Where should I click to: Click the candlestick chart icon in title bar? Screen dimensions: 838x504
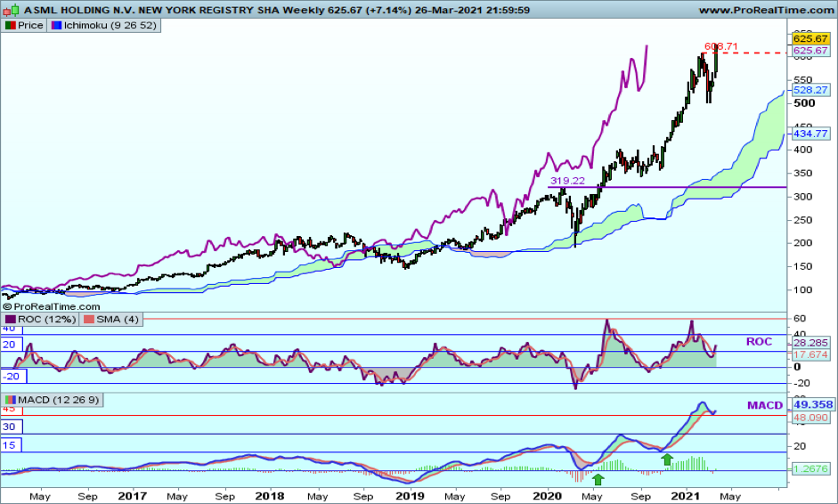pos(12,10)
